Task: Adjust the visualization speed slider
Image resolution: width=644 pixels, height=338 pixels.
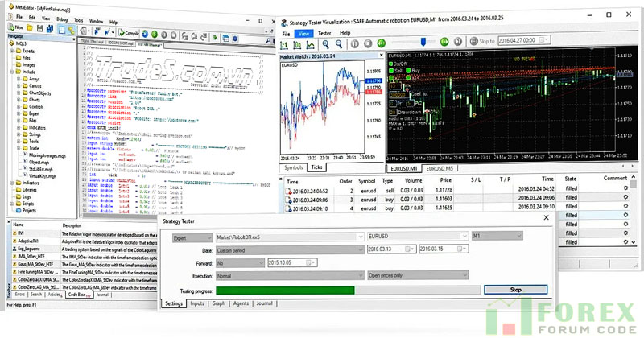Action: tap(423, 41)
